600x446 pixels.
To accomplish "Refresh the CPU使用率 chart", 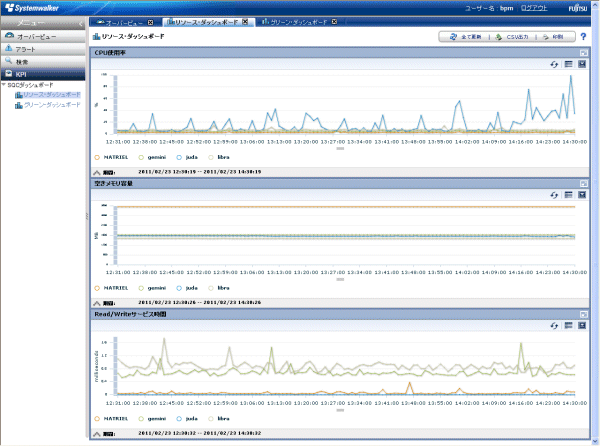I will [555, 64].
